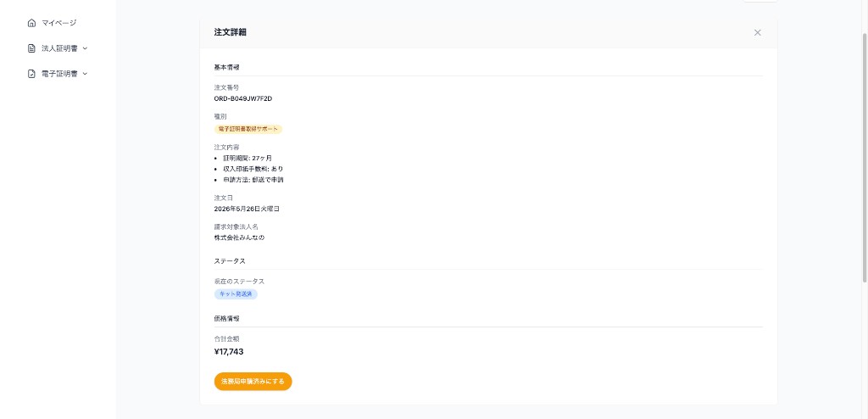Click the certificate file icon next to 電子証明書
The height and width of the screenshot is (419, 868).
click(31, 74)
